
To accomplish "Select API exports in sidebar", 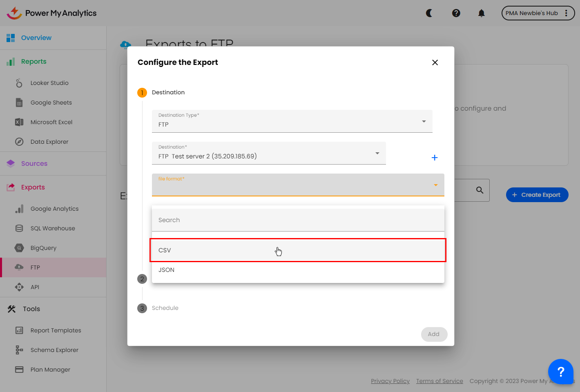I will [x=35, y=287].
